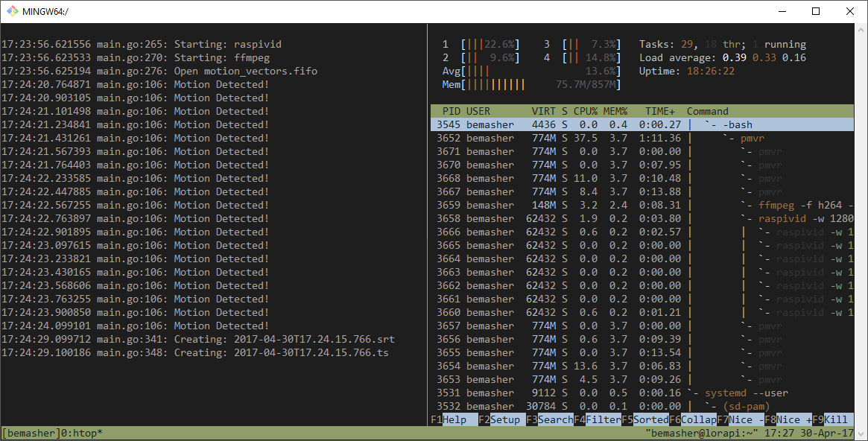This screenshot has width=868, height=441.
Task: Raise priority using F8 Nice +
Action: [x=788, y=419]
